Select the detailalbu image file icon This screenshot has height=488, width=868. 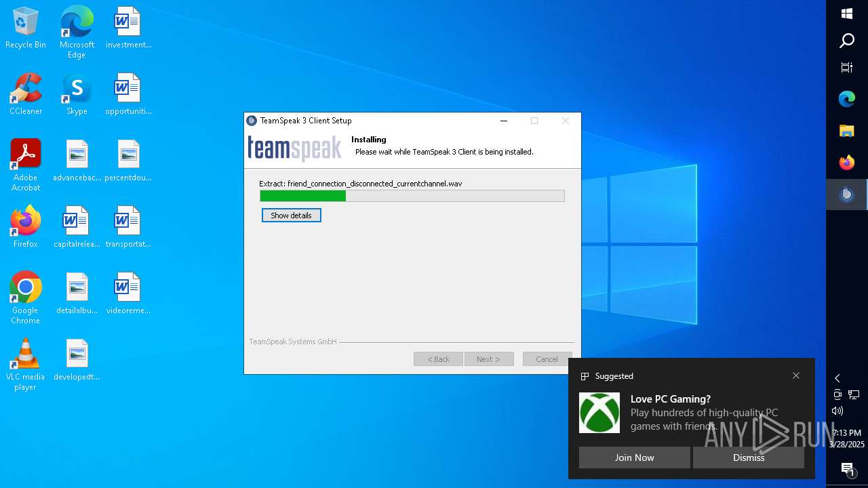click(77, 294)
